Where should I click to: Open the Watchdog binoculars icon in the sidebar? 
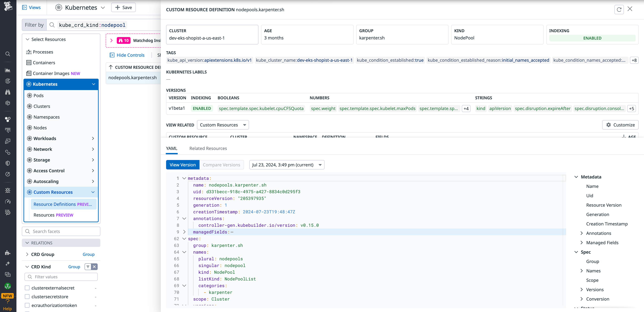click(x=8, y=92)
